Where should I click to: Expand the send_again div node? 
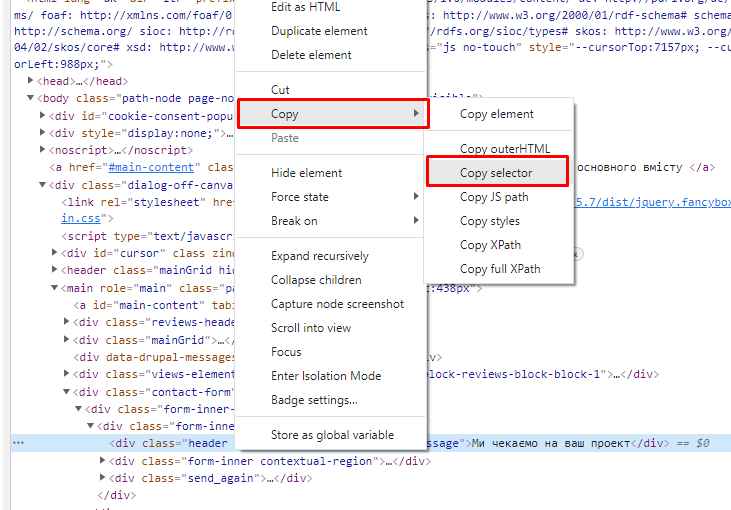coord(103,478)
